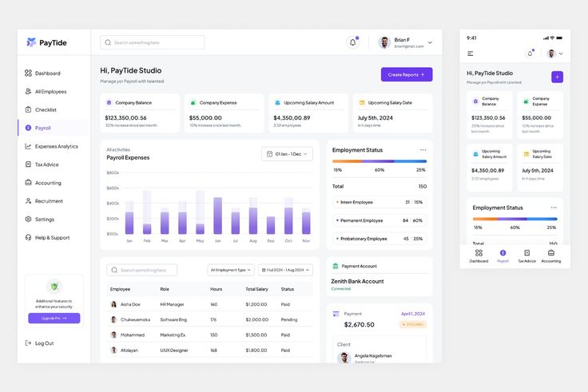Click the Accounting briefcase icon in sidebar
Image resolution: width=588 pixels, height=392 pixels.
coord(28,183)
